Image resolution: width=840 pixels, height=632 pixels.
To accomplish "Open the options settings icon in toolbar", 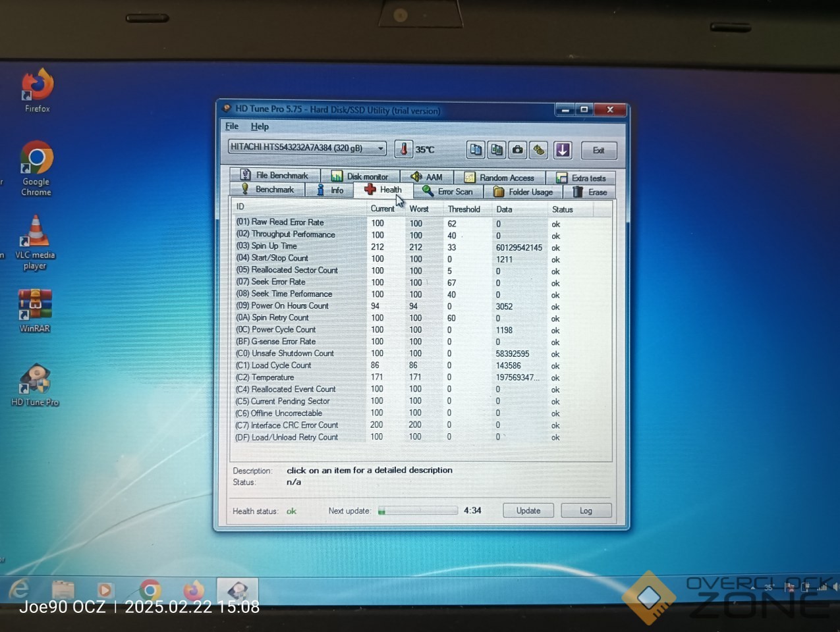I will 539,150.
